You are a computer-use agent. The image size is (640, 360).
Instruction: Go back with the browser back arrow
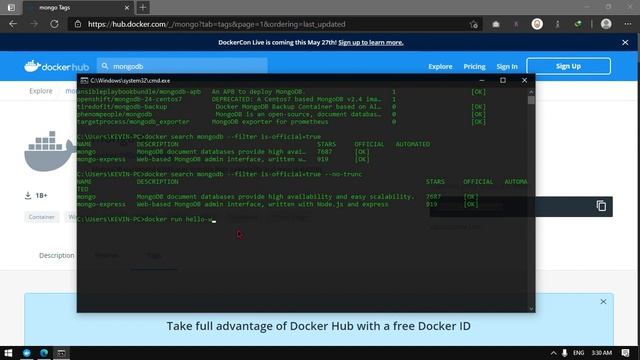pos(13,24)
